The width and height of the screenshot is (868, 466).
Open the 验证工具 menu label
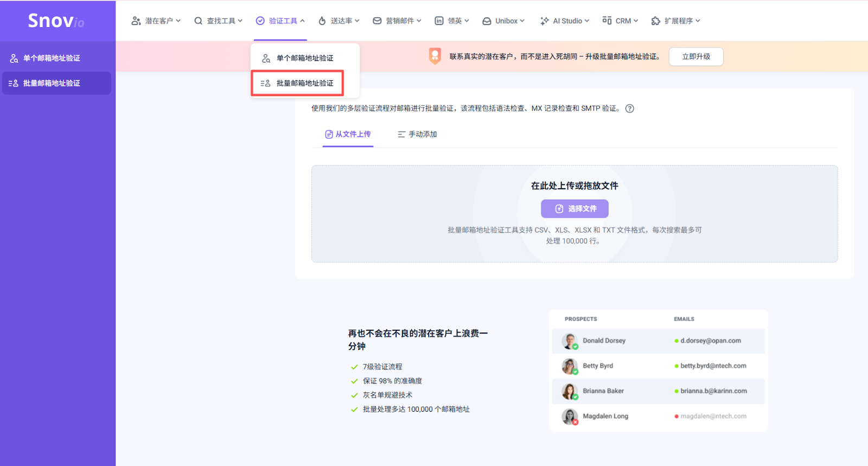tap(283, 21)
